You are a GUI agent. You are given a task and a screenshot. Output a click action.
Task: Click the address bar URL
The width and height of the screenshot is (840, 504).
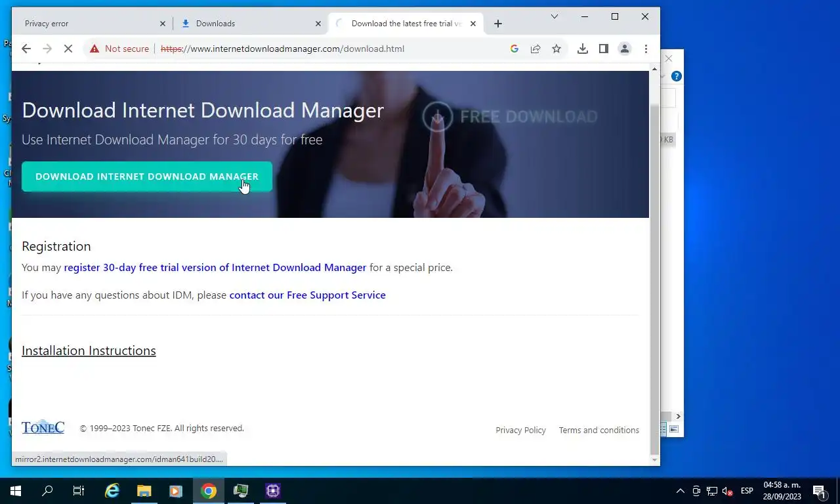[282, 49]
